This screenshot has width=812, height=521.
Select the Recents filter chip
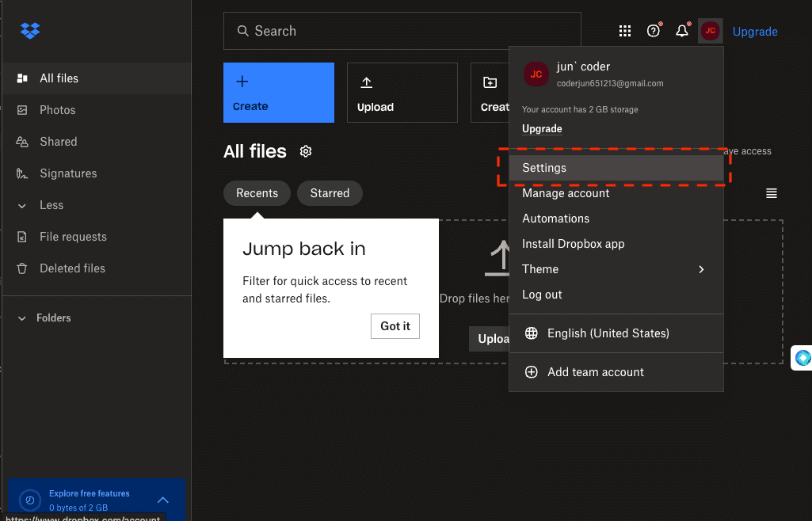point(257,193)
